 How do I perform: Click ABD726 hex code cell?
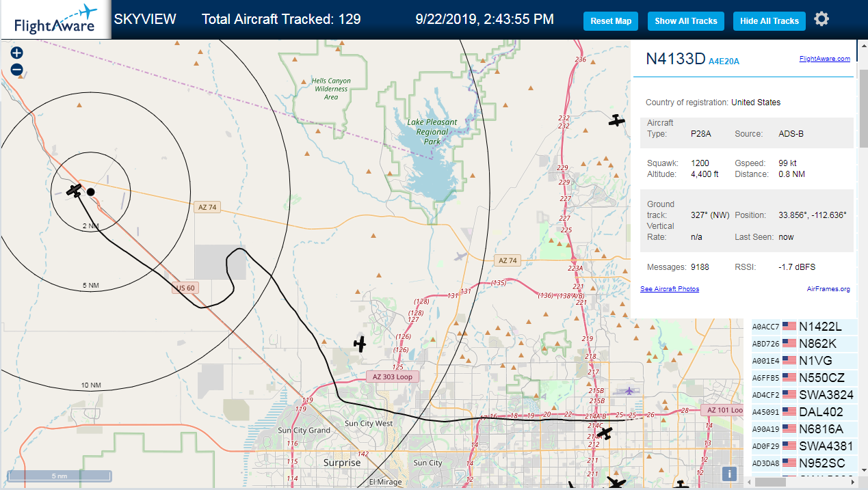[x=765, y=344]
